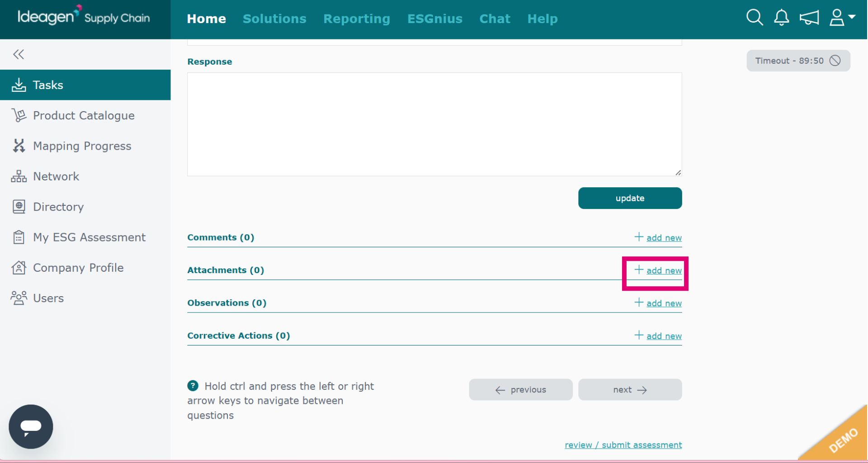This screenshot has width=868, height=463.
Task: Open the Reporting menu
Action: [x=357, y=19]
